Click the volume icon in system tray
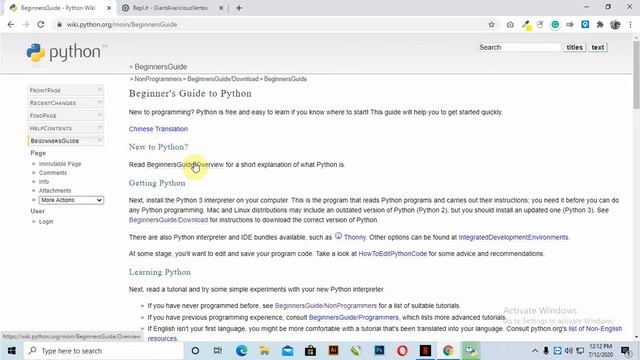This screenshot has width=640, height=360. (569, 351)
